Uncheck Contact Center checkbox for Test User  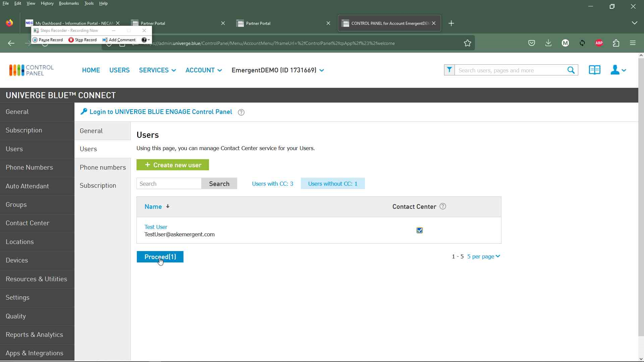(x=420, y=230)
